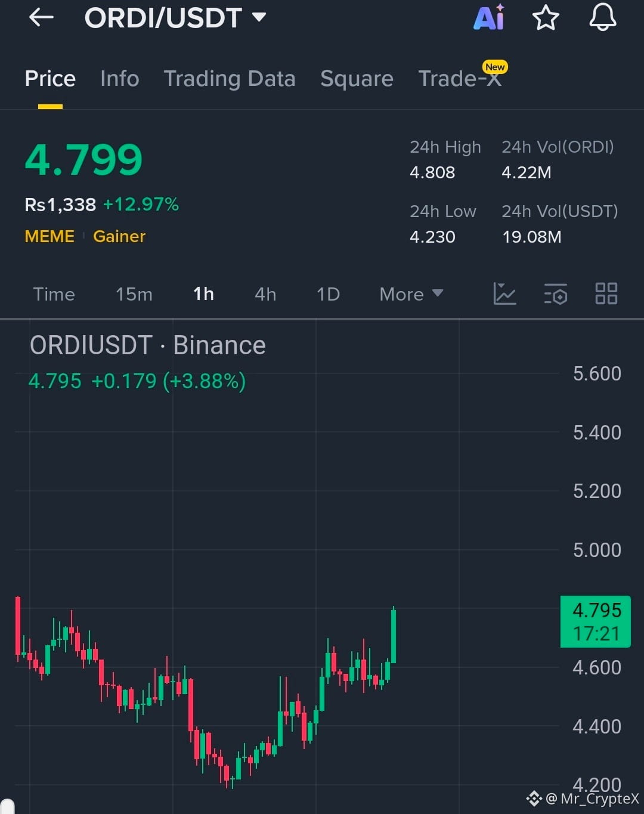Tap the Gainer tag
This screenshot has width=644, height=814.
pos(119,236)
